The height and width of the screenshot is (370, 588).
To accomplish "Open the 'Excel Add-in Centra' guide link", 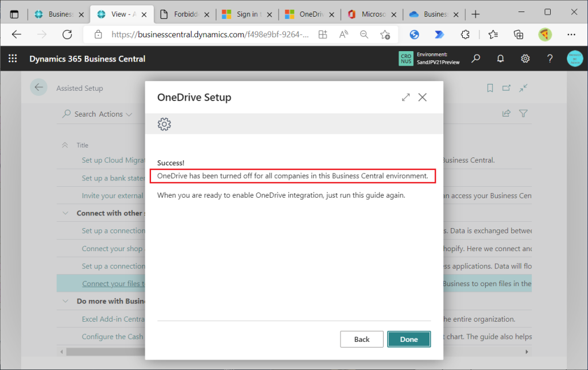I will [x=113, y=319].
